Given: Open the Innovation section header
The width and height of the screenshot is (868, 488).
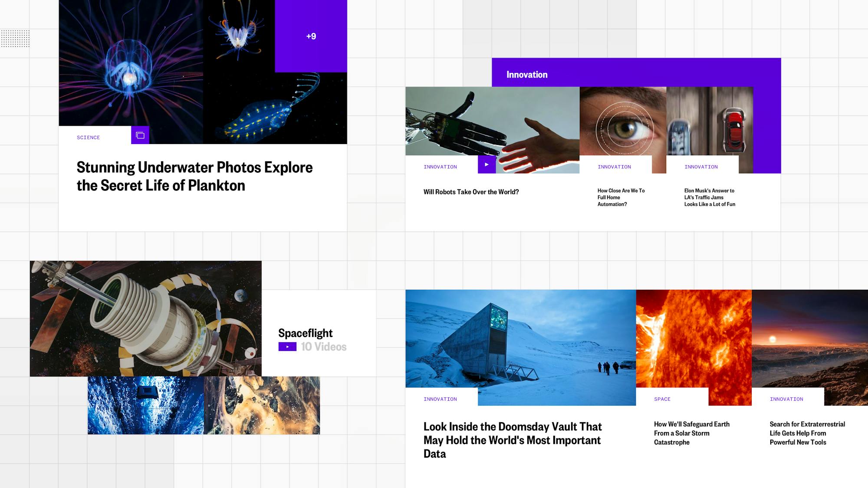Looking at the screenshot, I should pos(526,75).
